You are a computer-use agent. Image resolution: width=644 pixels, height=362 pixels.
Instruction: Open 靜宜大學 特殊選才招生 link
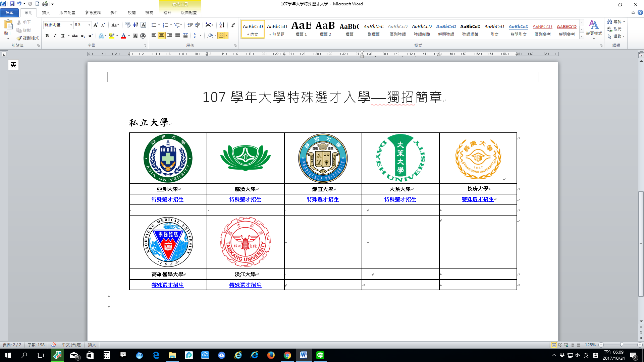(323, 199)
